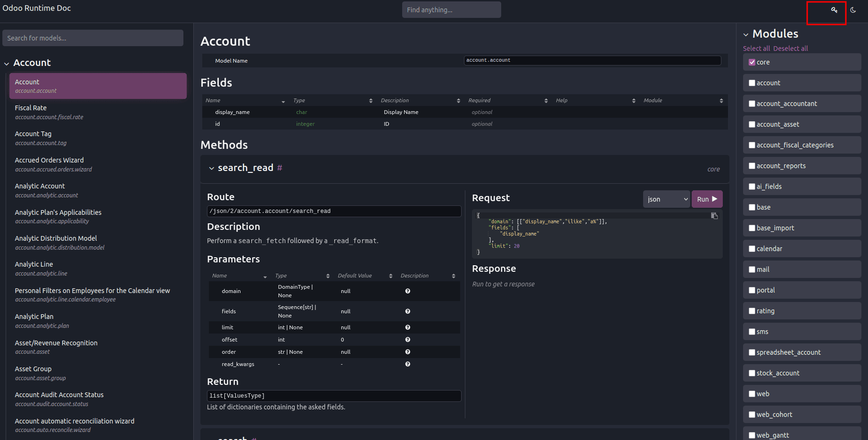Screen dimensions: 868x440
Task: Open the Asset Group model
Action: [x=98, y=373]
